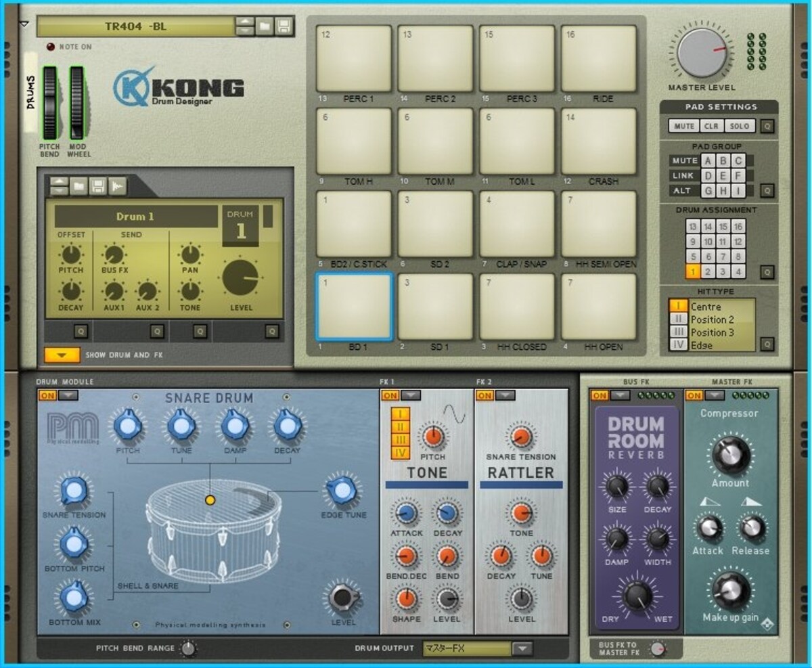
Task: Fold the Kong device with the top-left triangle
Action: (x=25, y=24)
